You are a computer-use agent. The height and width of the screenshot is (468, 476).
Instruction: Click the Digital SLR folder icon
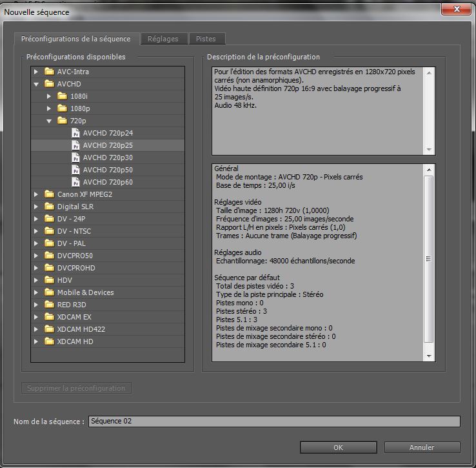49,207
